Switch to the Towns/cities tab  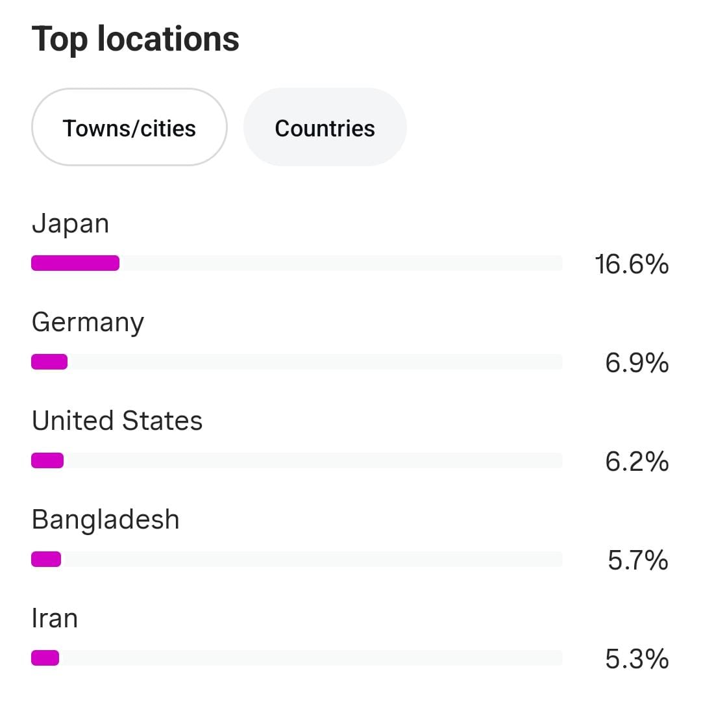[129, 128]
